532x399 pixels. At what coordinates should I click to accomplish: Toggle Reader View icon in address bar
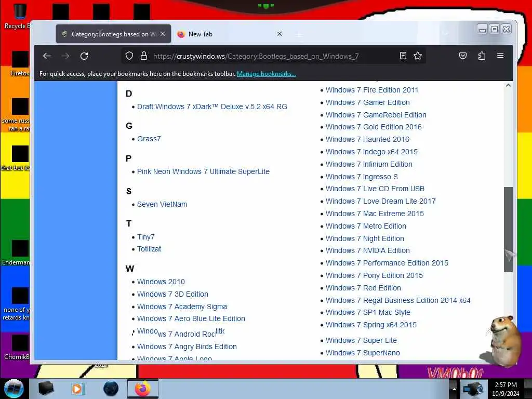coord(403,56)
